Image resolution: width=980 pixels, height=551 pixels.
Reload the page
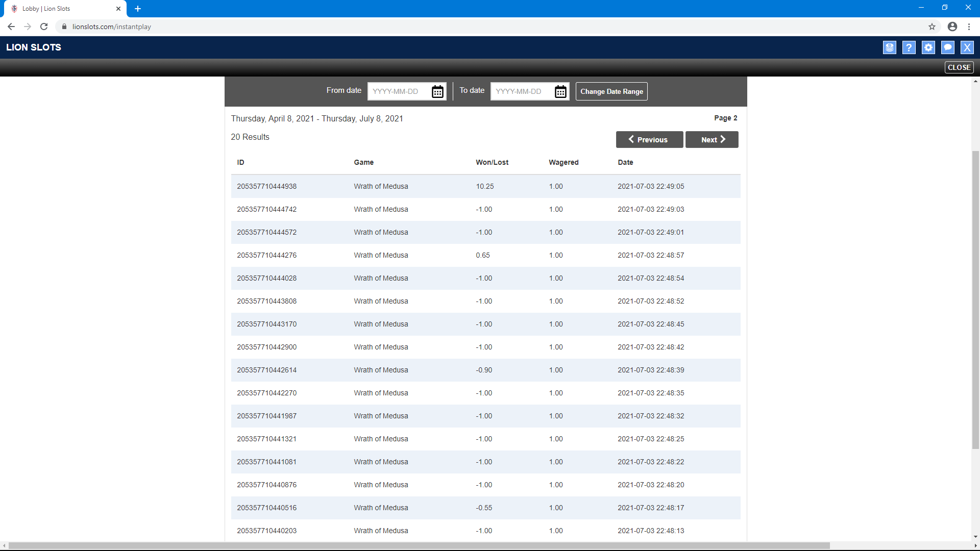click(x=44, y=27)
